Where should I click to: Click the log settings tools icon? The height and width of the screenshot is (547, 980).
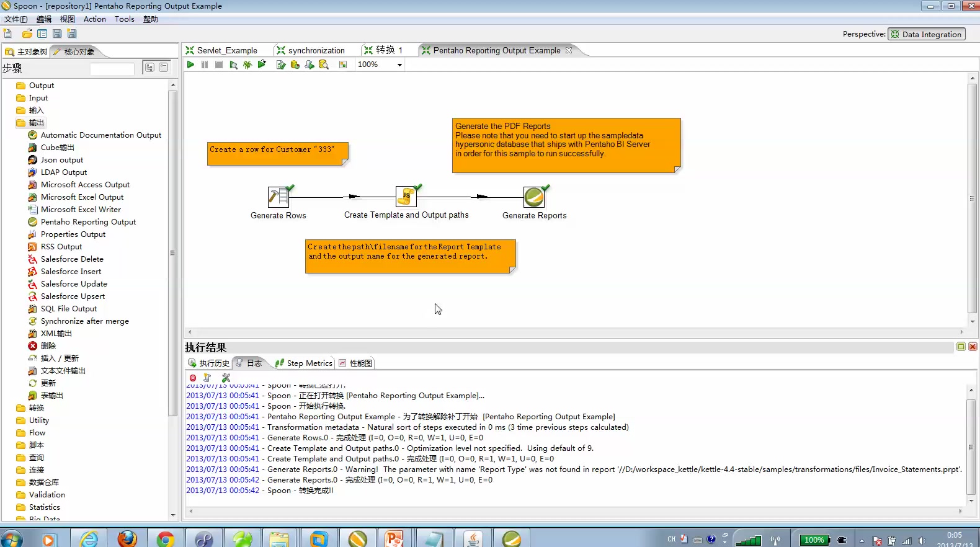point(226,378)
